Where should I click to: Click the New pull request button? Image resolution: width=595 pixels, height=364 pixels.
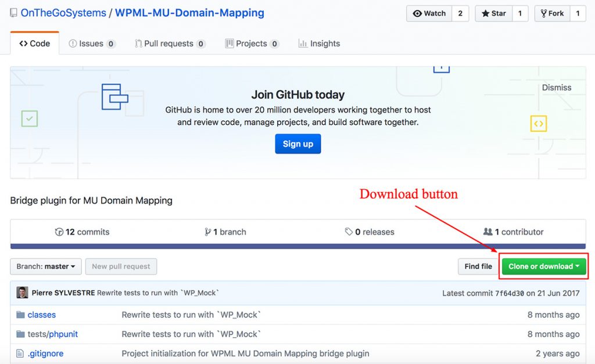click(x=121, y=266)
